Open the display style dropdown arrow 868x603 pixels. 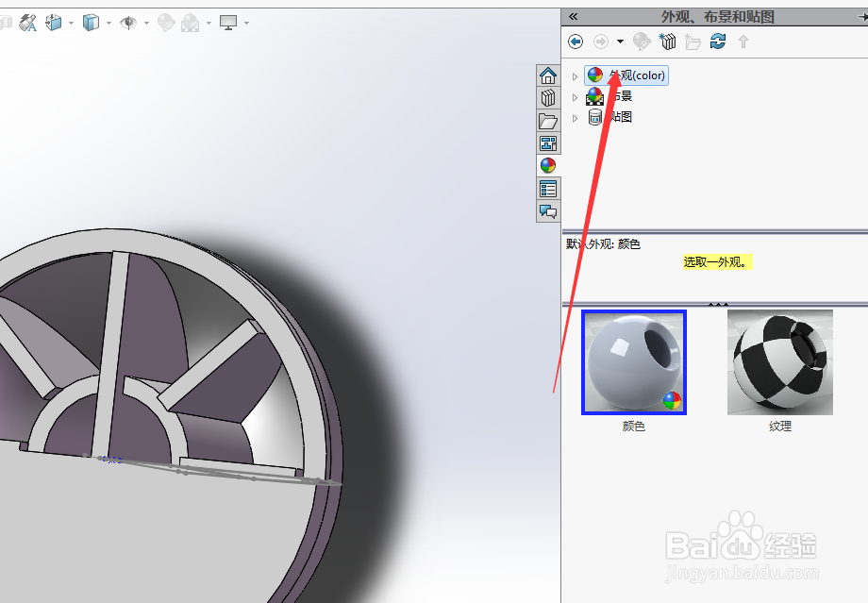[109, 24]
